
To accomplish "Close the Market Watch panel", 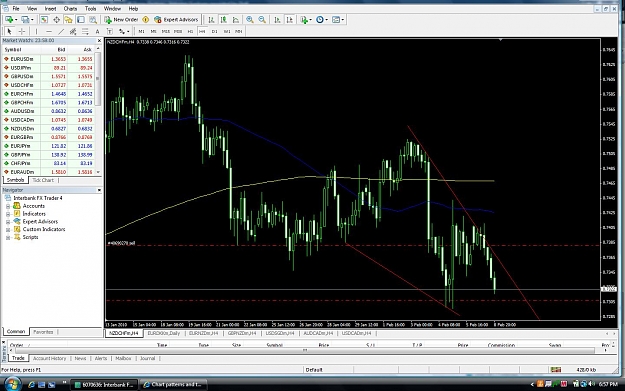I will 99,41.
